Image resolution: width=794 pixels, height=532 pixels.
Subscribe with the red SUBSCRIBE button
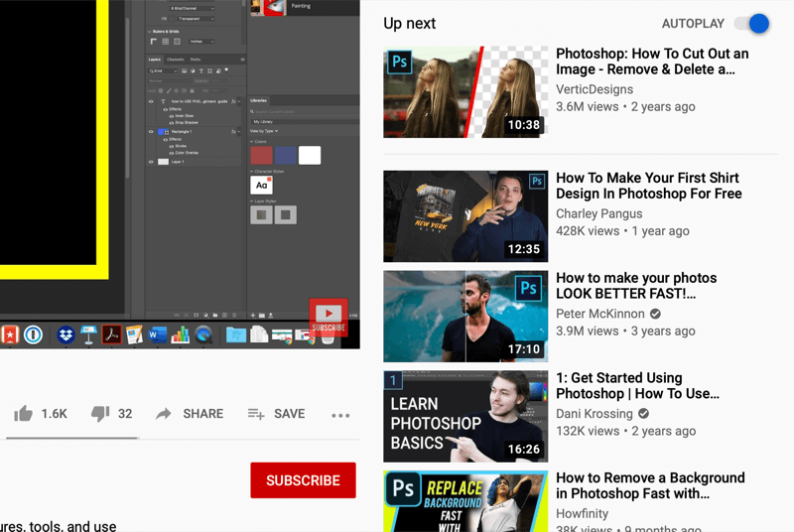[303, 479]
